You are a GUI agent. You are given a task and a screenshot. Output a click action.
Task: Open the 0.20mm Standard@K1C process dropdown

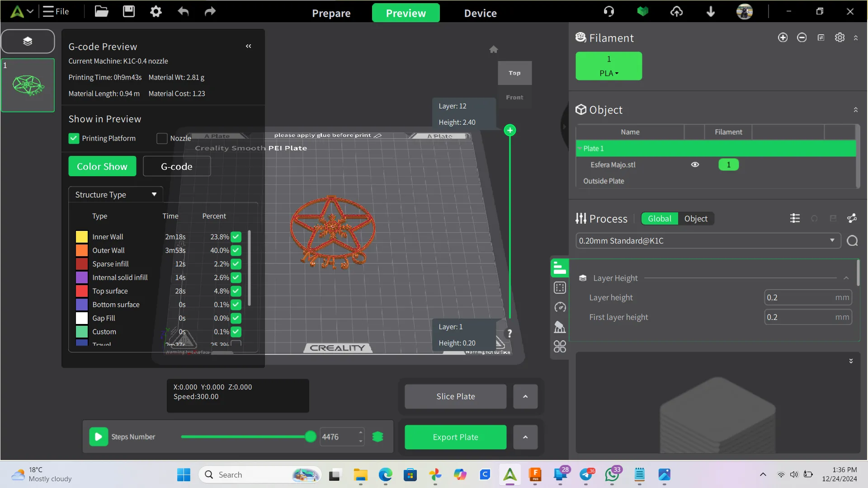[x=832, y=240]
